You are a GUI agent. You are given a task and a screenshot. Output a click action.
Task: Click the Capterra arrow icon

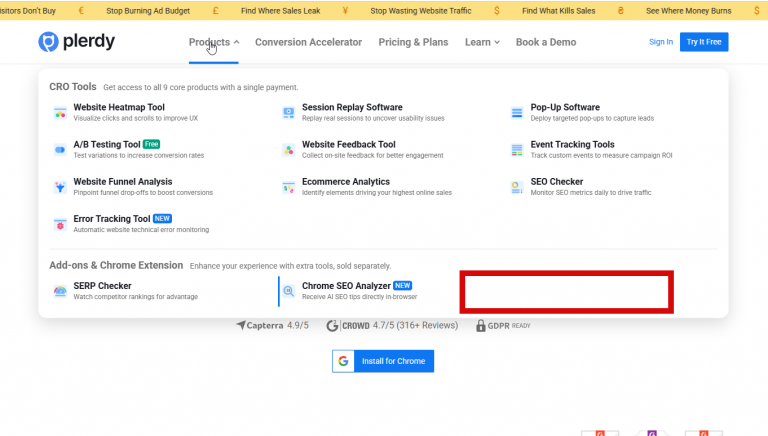(x=240, y=325)
